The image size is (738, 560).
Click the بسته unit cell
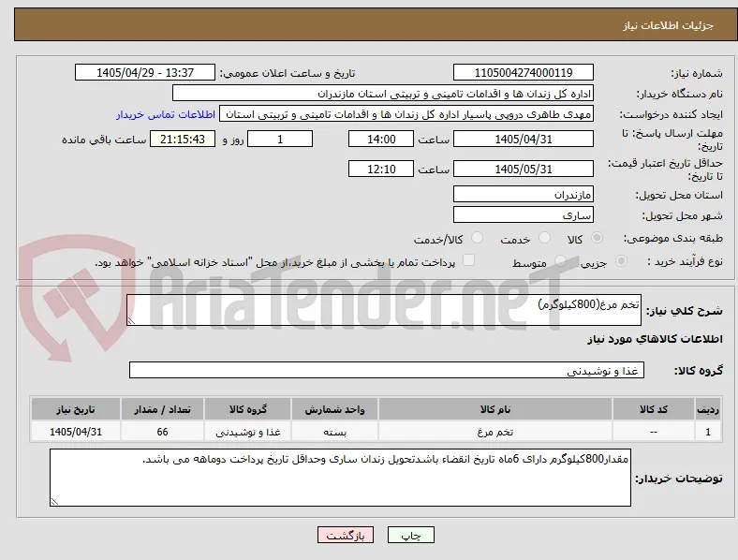(x=334, y=432)
